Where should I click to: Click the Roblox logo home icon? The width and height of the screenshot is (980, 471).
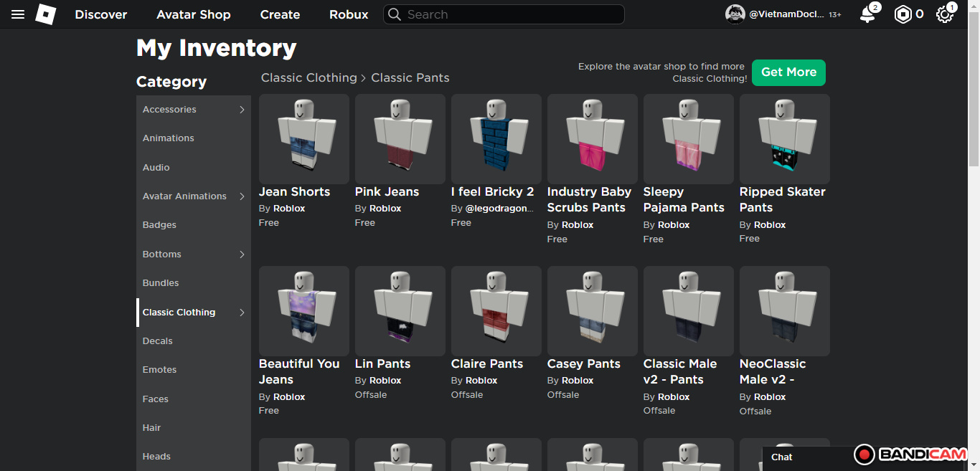pos(46,14)
